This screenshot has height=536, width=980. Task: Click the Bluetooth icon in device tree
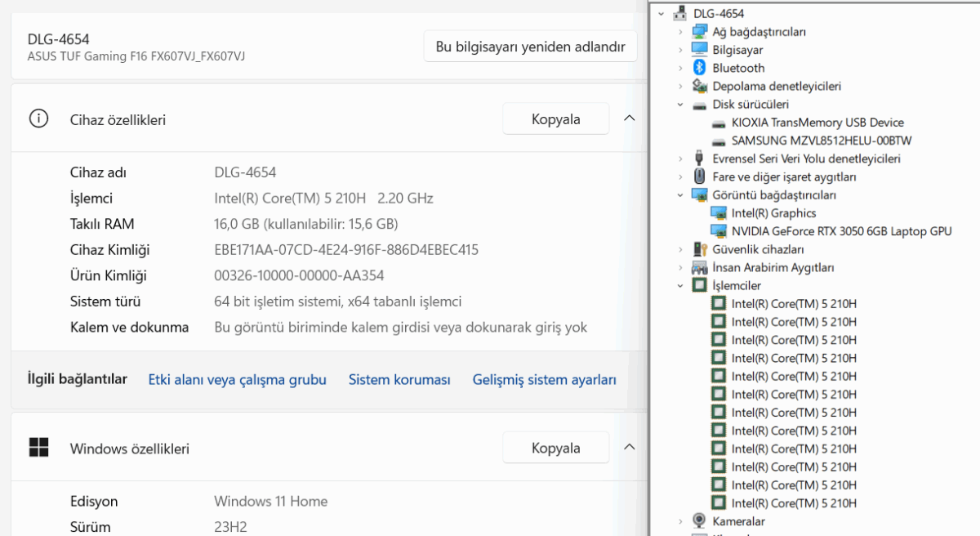point(699,68)
